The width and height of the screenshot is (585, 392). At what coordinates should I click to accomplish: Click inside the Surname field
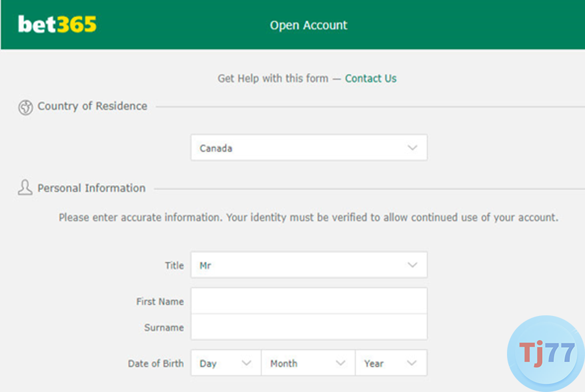pos(308,327)
